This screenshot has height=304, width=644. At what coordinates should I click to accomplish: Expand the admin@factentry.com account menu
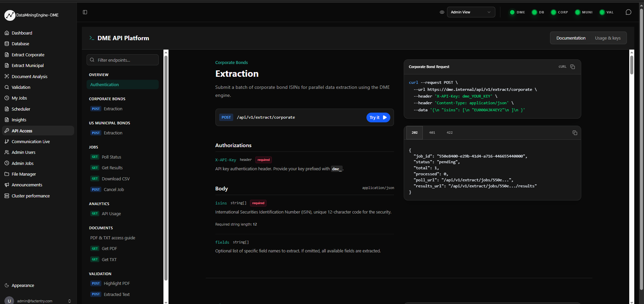coord(38,301)
